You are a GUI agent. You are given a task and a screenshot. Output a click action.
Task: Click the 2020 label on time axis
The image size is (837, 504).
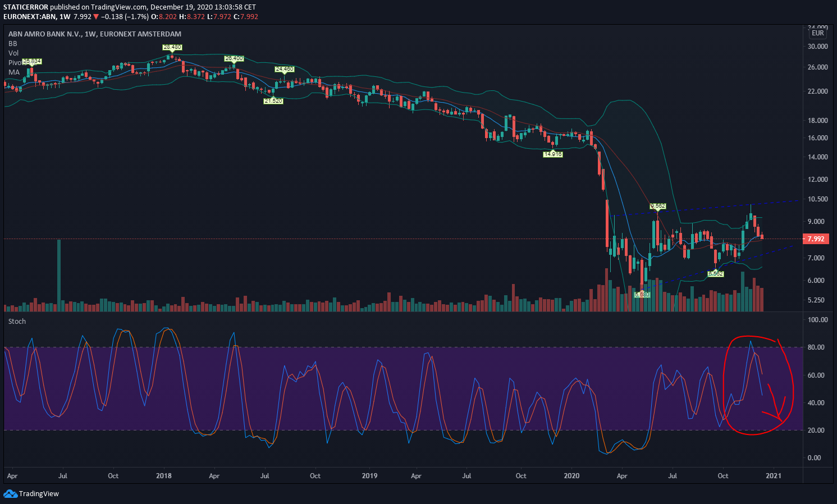point(571,475)
